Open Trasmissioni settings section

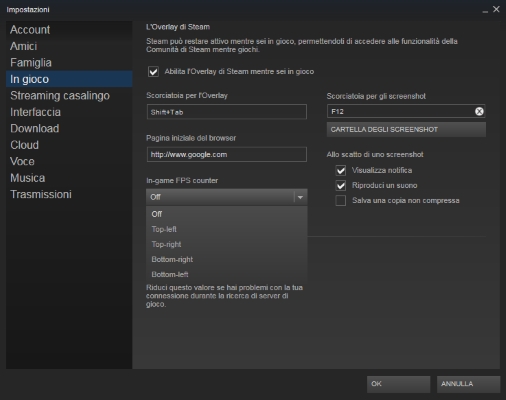tap(69, 194)
